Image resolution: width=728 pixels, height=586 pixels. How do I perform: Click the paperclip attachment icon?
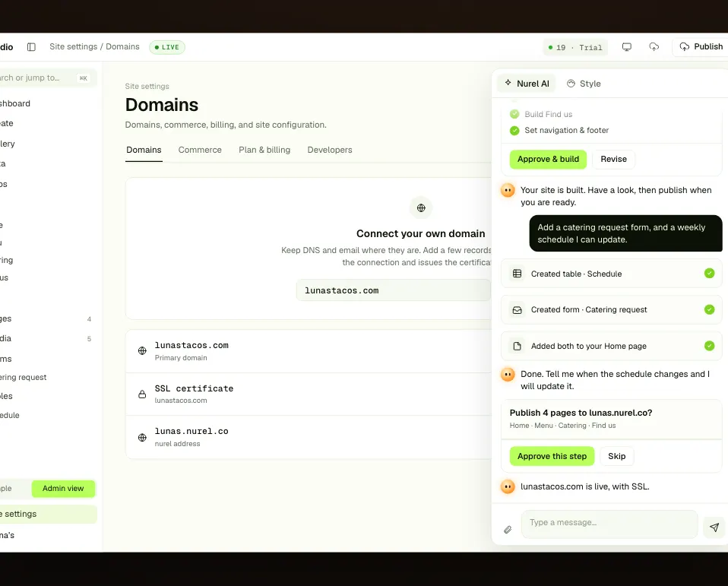[x=508, y=529]
